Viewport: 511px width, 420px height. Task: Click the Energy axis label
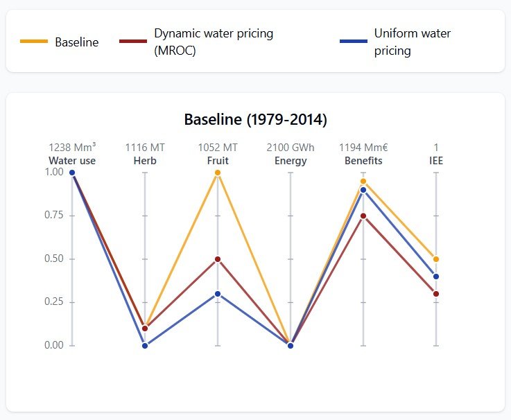[291, 161]
